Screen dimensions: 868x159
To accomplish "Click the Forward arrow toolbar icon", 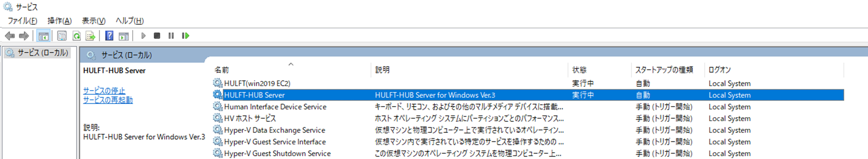I will coord(24,36).
